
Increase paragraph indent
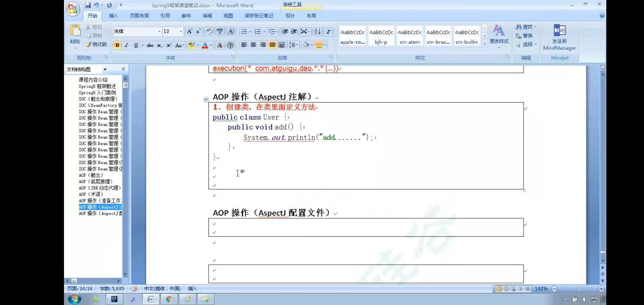tap(293, 31)
